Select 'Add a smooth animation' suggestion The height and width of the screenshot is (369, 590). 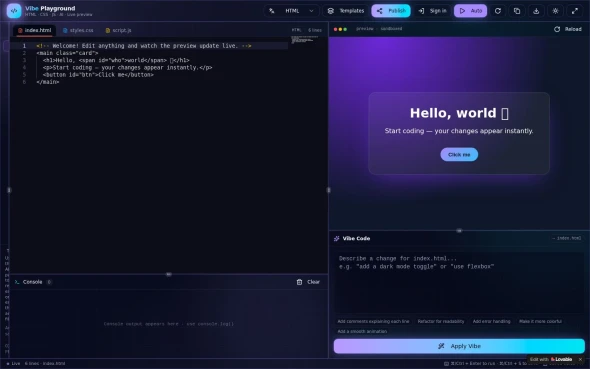click(362, 331)
